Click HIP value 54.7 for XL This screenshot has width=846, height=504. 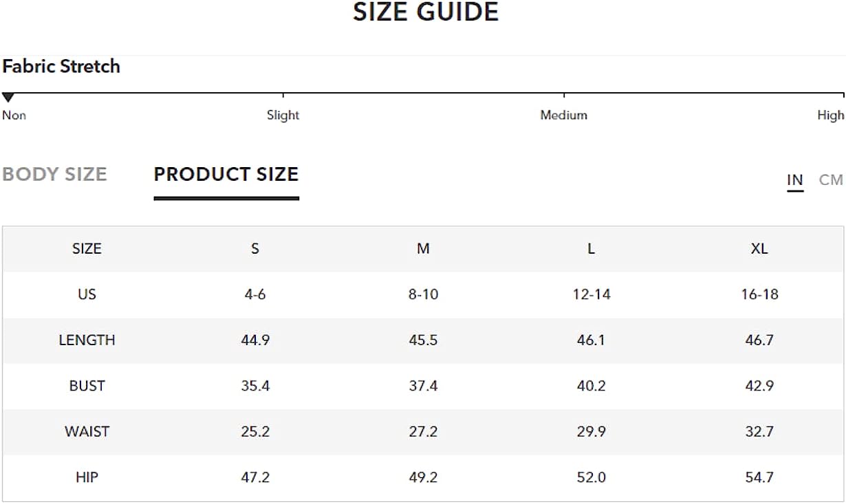click(x=759, y=477)
